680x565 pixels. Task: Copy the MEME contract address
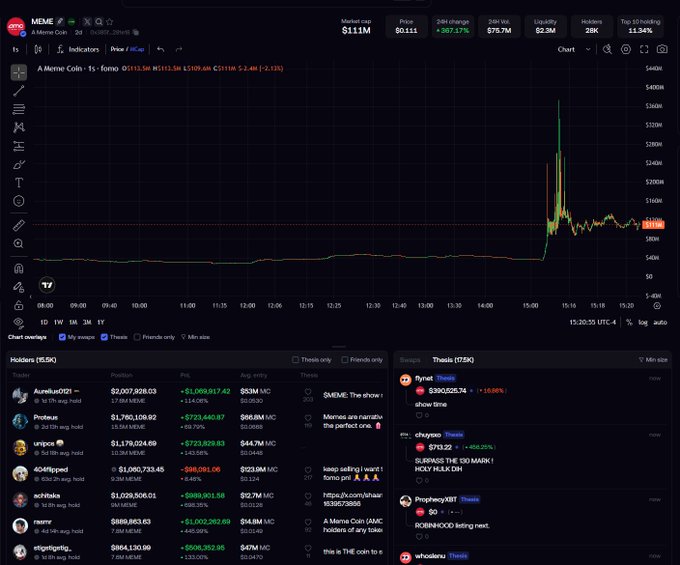[136, 33]
